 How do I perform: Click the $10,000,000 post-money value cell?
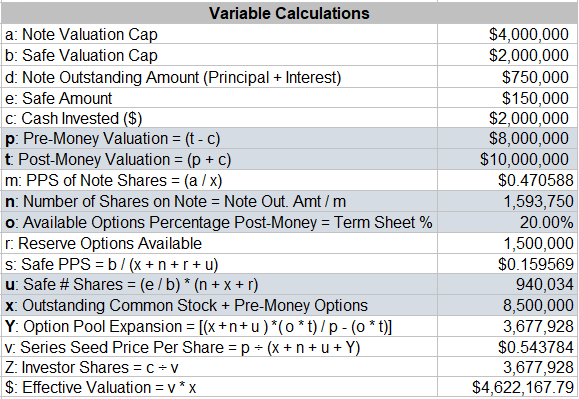(x=507, y=159)
